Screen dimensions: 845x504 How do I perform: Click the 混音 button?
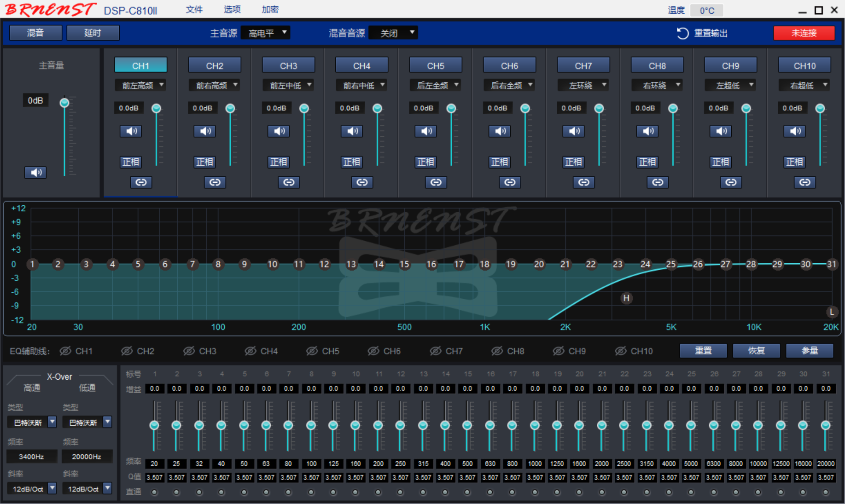(35, 33)
